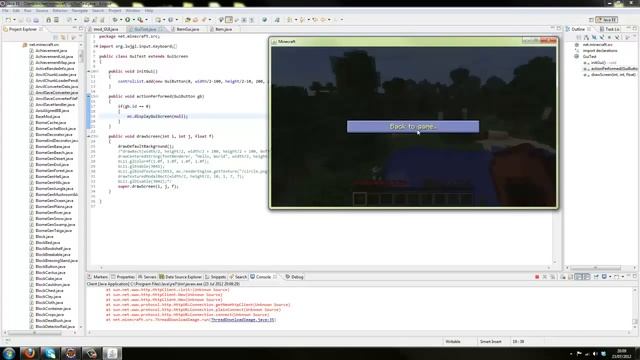Select BlockCactus.java in Project Explorer
The width and height of the screenshot is (640, 360).
point(50,273)
